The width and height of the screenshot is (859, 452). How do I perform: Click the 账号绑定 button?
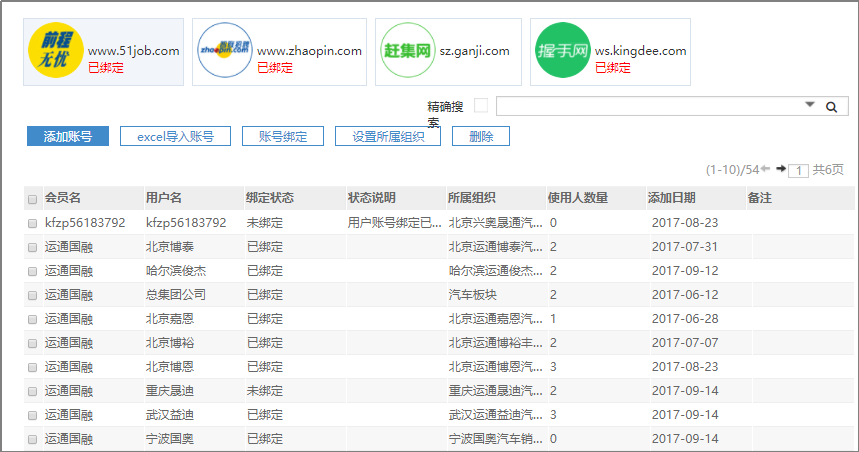pos(283,137)
